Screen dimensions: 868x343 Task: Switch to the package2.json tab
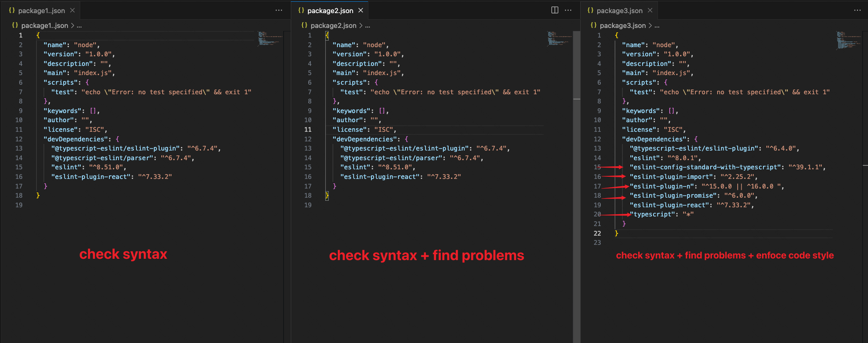[330, 10]
